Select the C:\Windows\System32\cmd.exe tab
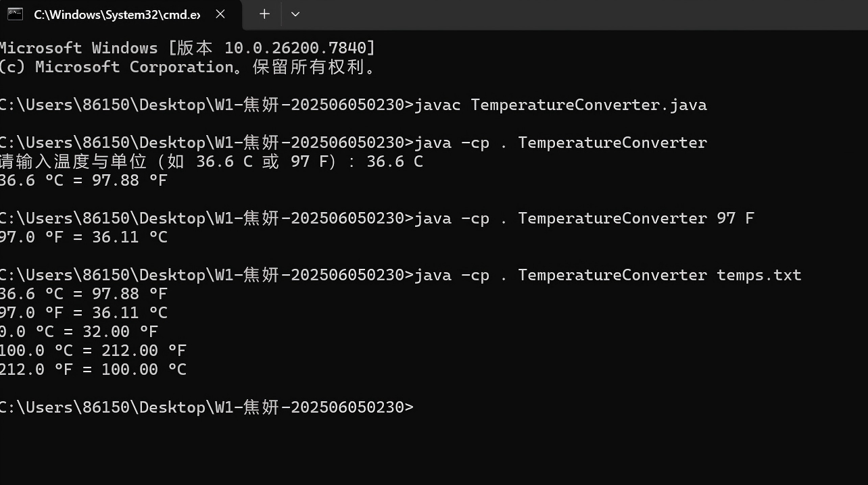Viewport: 868px width, 485px height. click(116, 15)
